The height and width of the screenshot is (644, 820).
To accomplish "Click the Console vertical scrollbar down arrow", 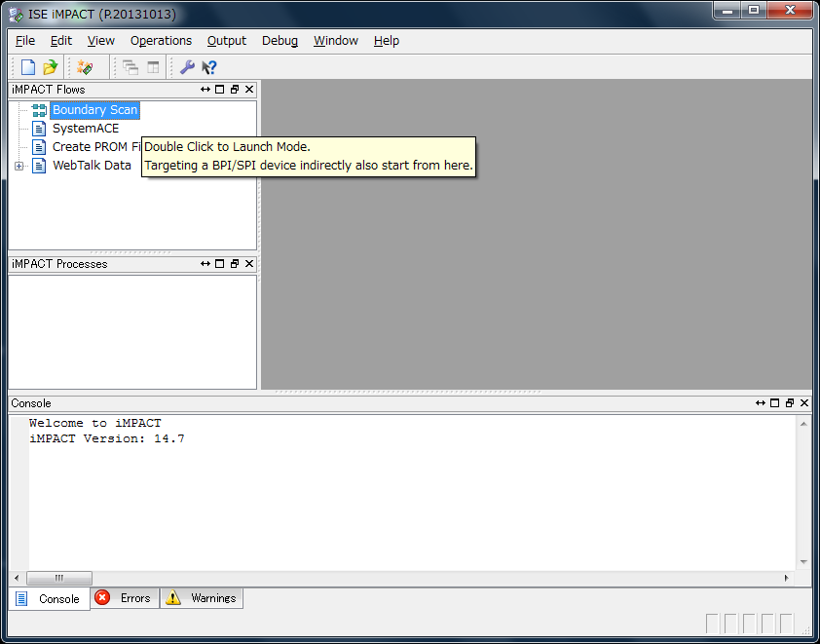I will 803,562.
